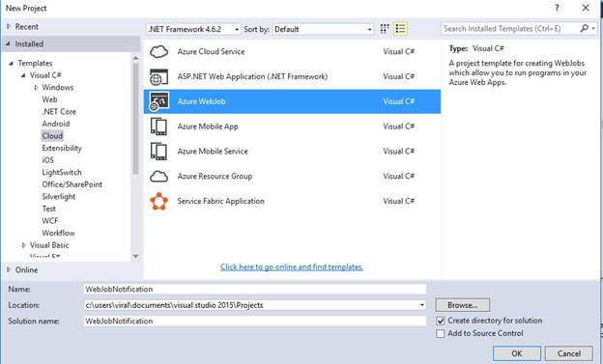The height and width of the screenshot is (364, 603).
Task: Select the Android template category
Action: click(x=56, y=124)
